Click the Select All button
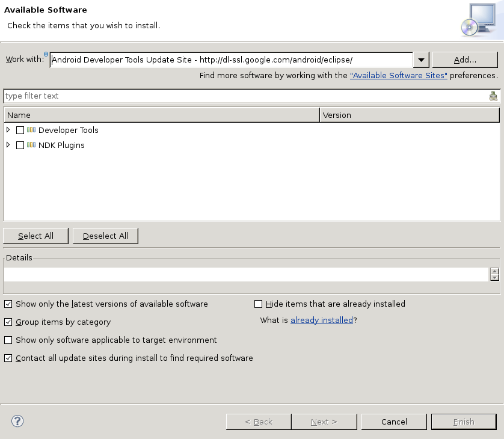The height and width of the screenshot is (439, 504). coord(35,236)
